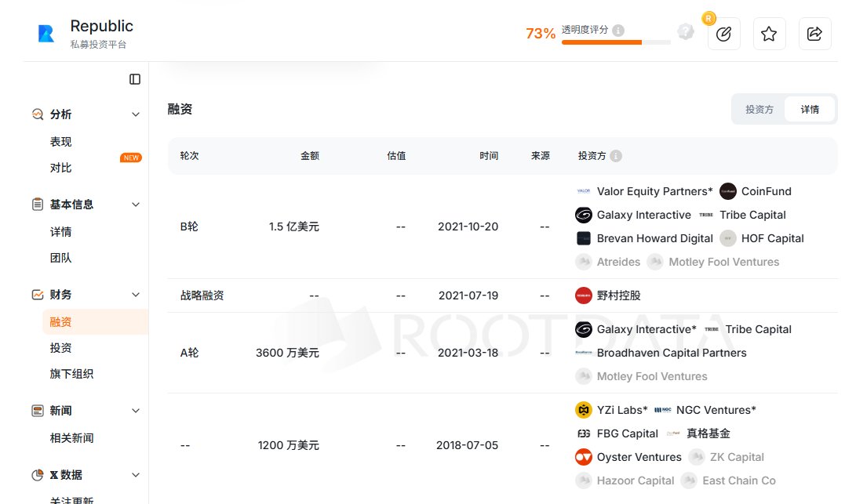Click the YZi Labs logo
The image size is (856, 504).
tap(584, 410)
